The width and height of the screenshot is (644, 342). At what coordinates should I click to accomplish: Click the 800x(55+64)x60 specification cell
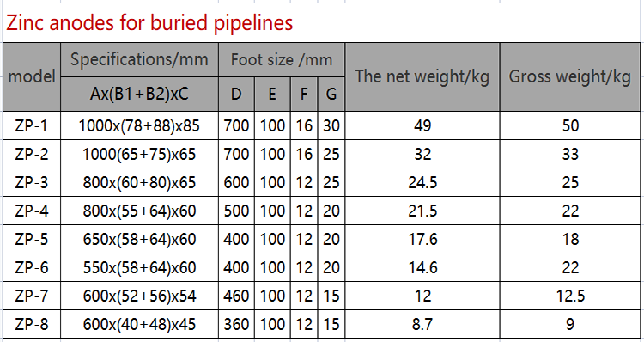coord(139,211)
